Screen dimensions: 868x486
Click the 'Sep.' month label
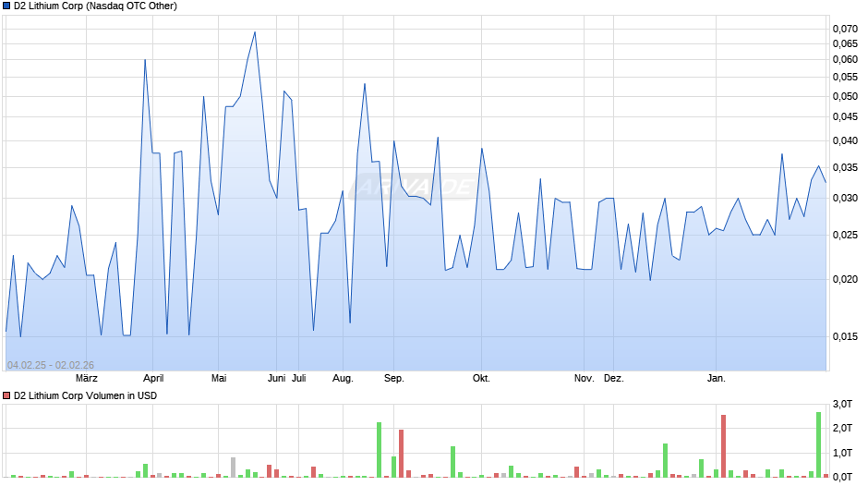pos(394,379)
